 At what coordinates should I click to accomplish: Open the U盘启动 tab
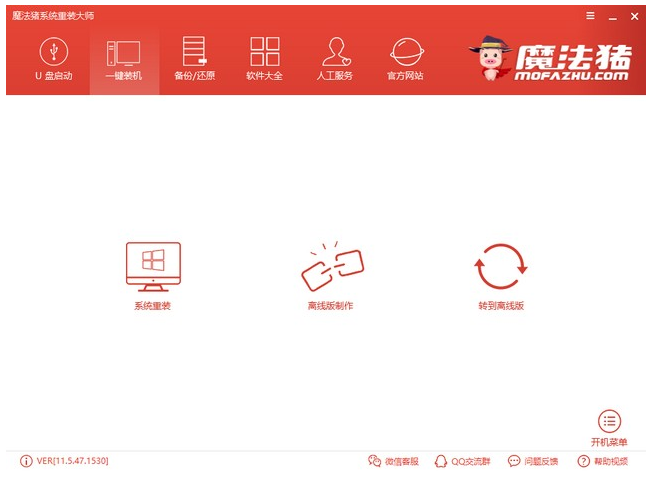click(x=53, y=59)
